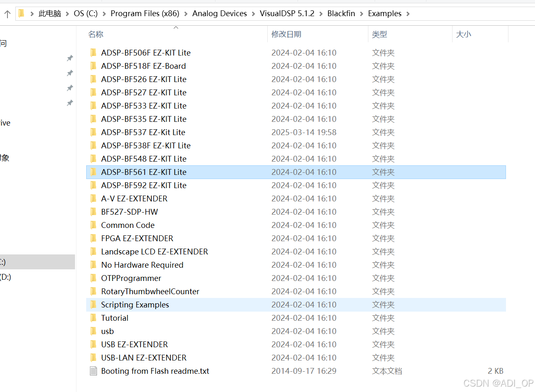This screenshot has width=535, height=392.
Task: Click ADSP-BF506F EZ-KIT Lite folder icon
Action: coord(93,53)
